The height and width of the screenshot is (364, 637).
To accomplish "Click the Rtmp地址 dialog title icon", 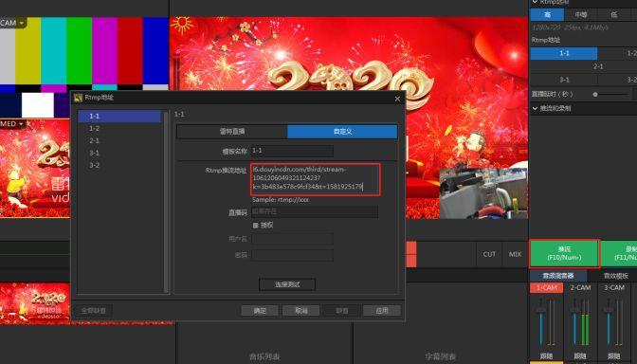I will tap(79, 98).
